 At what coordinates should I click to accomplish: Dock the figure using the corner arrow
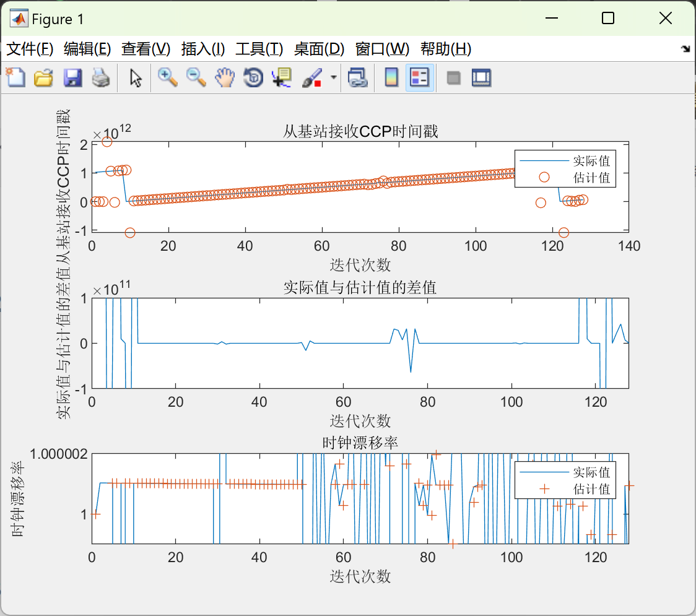pos(686,49)
